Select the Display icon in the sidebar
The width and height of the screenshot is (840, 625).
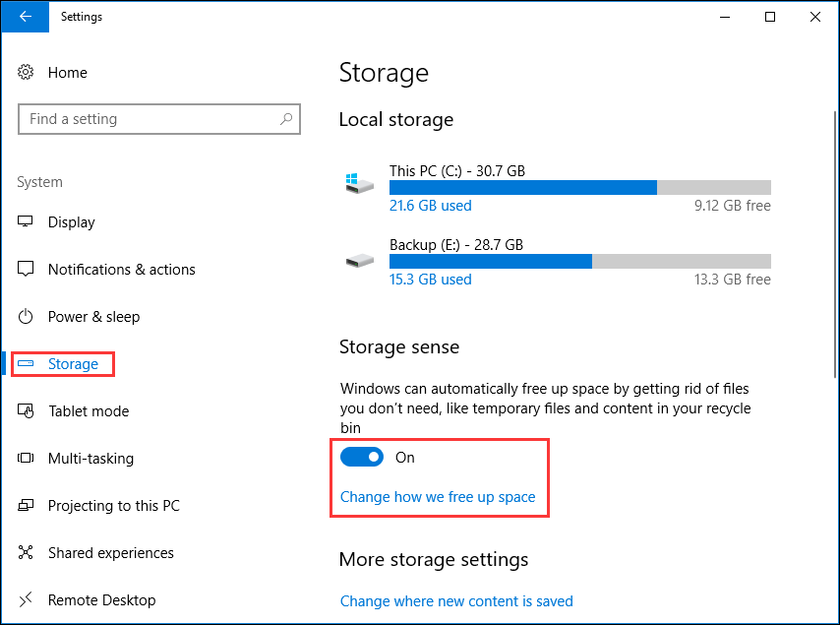coord(27,221)
